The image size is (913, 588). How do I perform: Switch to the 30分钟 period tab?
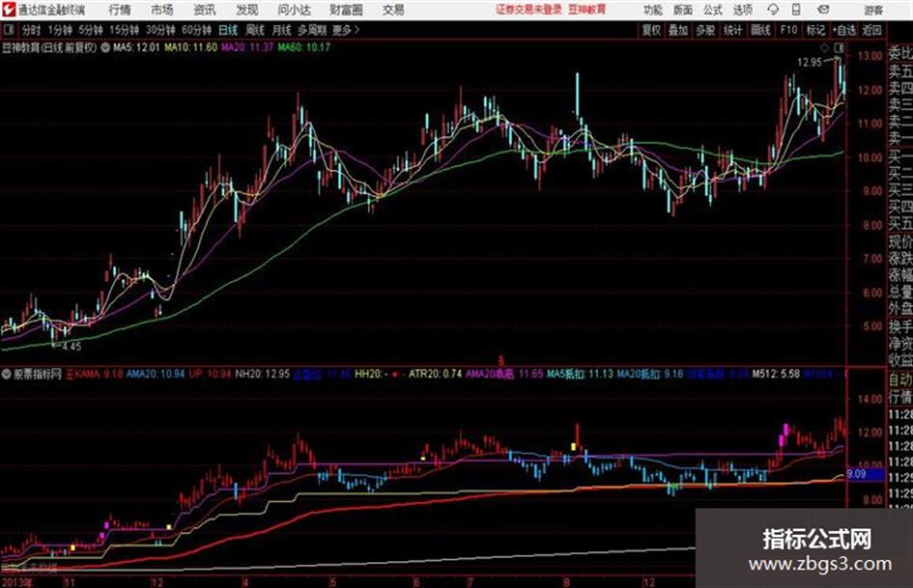[160, 30]
